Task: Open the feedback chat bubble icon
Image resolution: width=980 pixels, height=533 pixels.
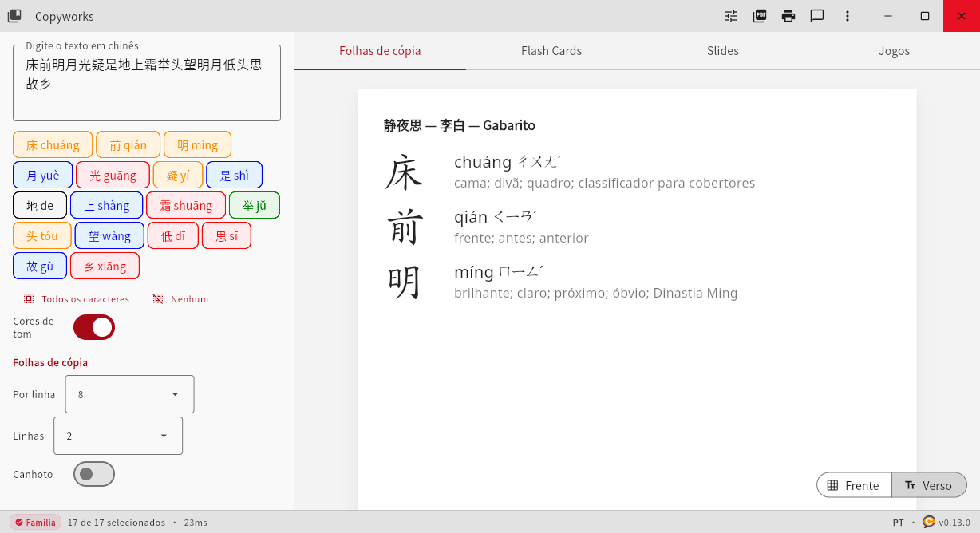Action: [817, 16]
